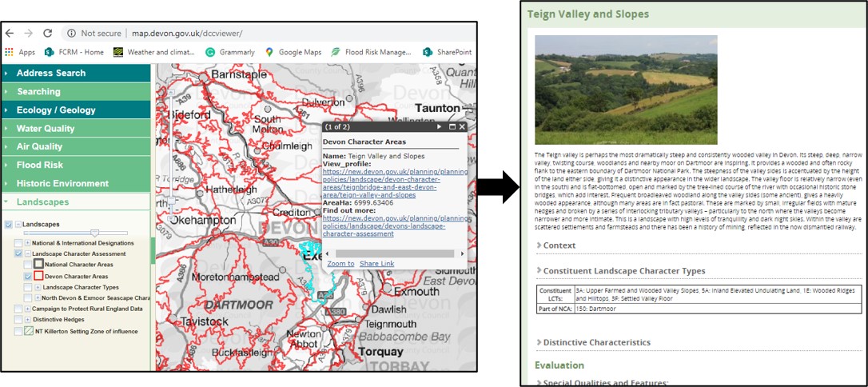This screenshot has height=387, width=868.
Task: Close the Devon Character Areas popup
Action: (462, 127)
